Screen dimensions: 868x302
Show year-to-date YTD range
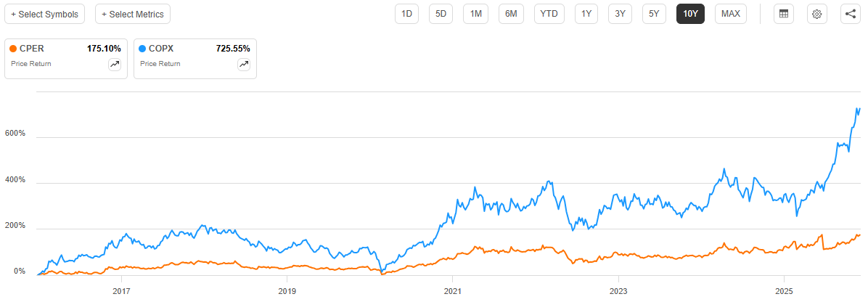tap(549, 14)
